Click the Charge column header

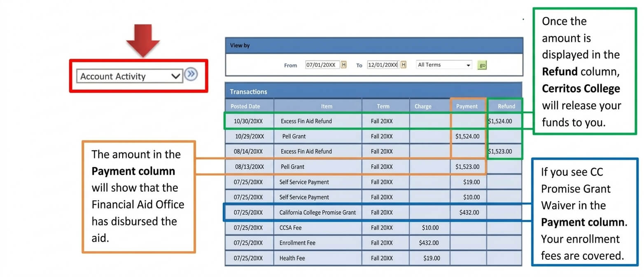(x=423, y=106)
